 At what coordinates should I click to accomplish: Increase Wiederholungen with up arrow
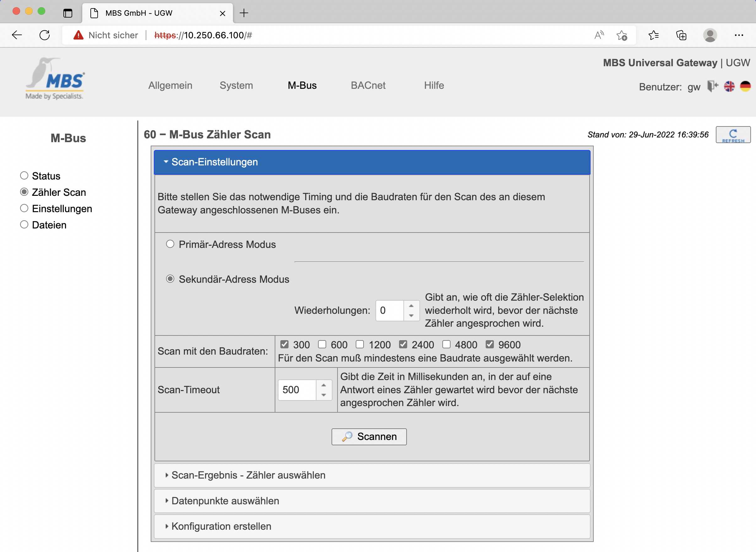(x=411, y=306)
